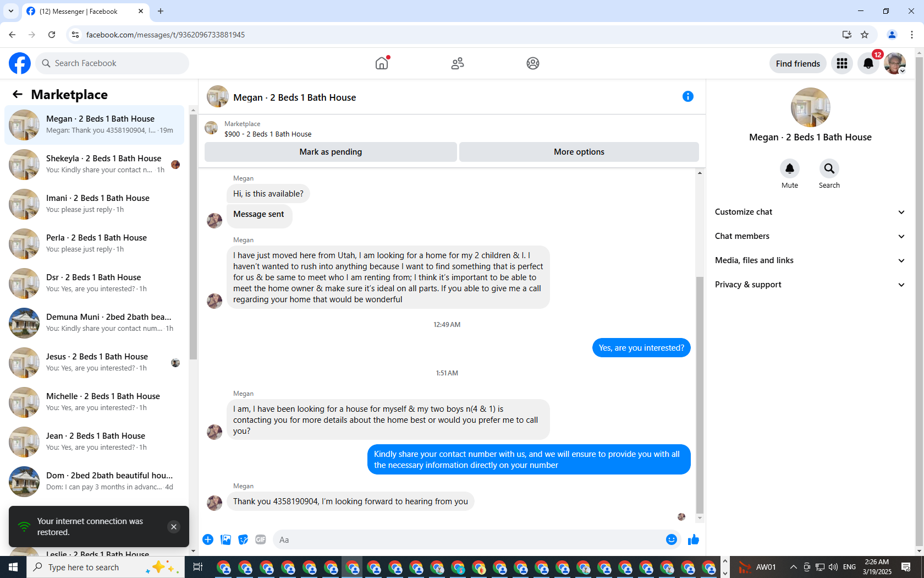Open Task View on the taskbar
Image resolution: width=924 pixels, height=578 pixels.
tap(198, 567)
